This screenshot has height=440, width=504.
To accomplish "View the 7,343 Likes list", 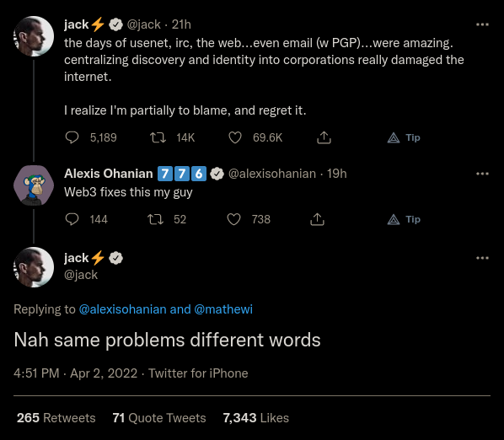I will click(x=256, y=418).
